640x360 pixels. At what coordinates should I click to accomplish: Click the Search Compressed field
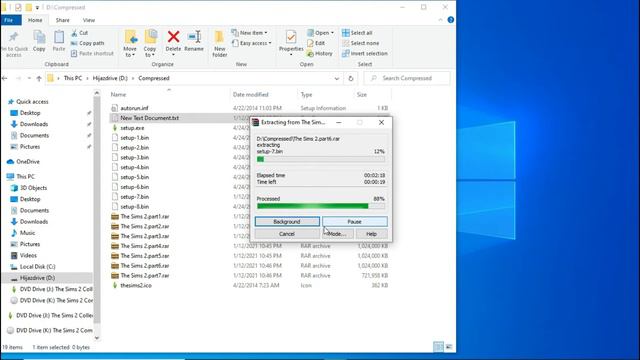[407, 78]
